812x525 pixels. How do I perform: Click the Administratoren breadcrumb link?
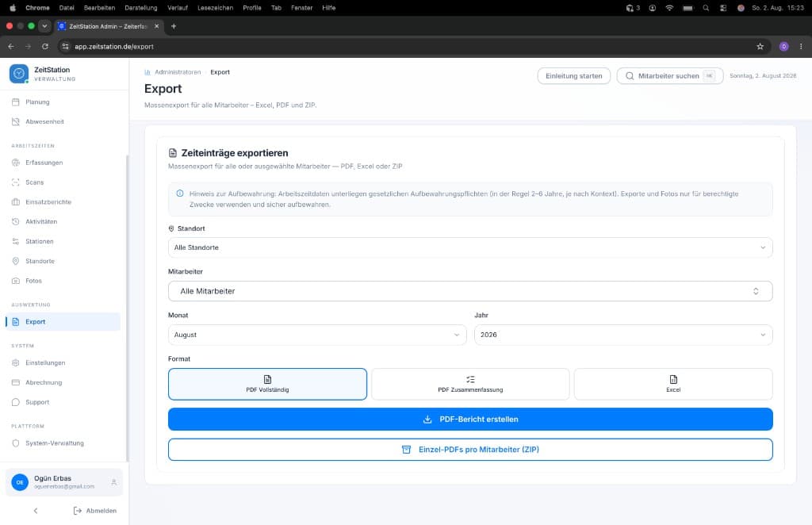click(x=178, y=72)
